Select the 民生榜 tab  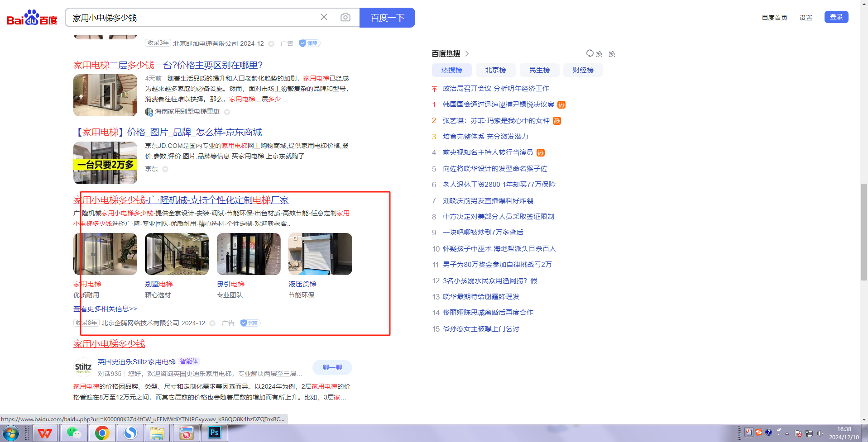[x=539, y=70]
